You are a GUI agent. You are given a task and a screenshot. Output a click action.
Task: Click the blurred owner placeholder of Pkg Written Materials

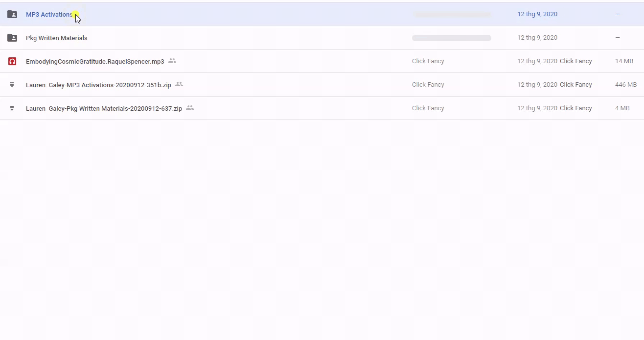point(451,38)
